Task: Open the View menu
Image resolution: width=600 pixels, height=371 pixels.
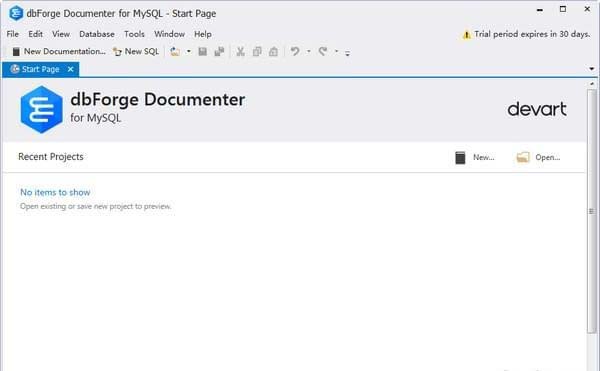Action: tap(61, 34)
